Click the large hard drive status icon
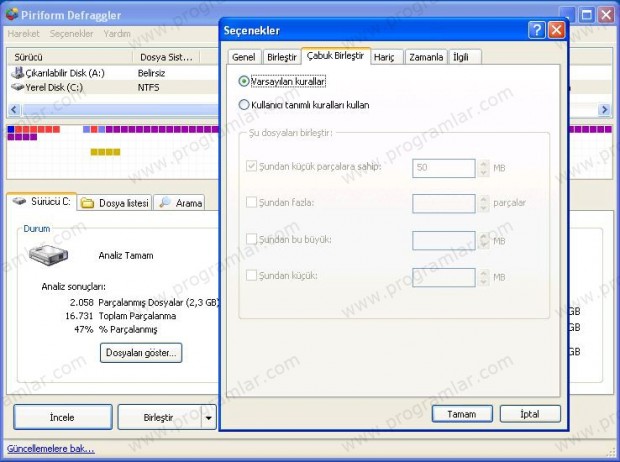620x462 pixels. 48,254
